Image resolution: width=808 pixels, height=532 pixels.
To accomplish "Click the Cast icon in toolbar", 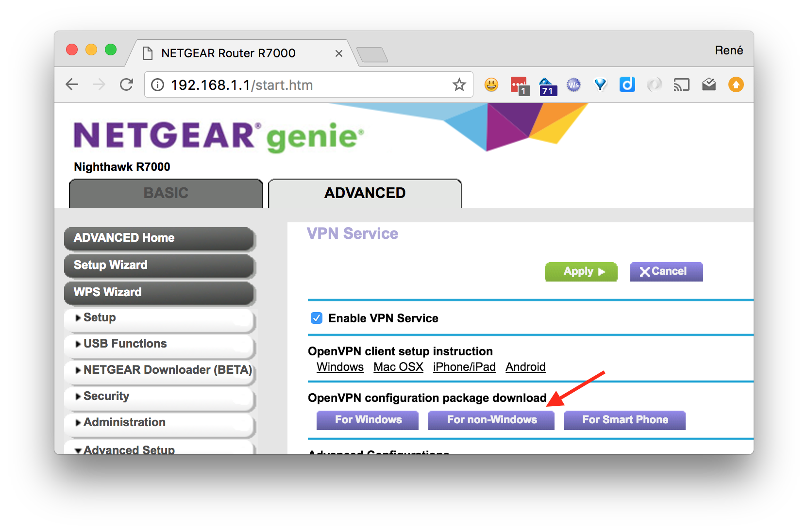I will tap(681, 85).
